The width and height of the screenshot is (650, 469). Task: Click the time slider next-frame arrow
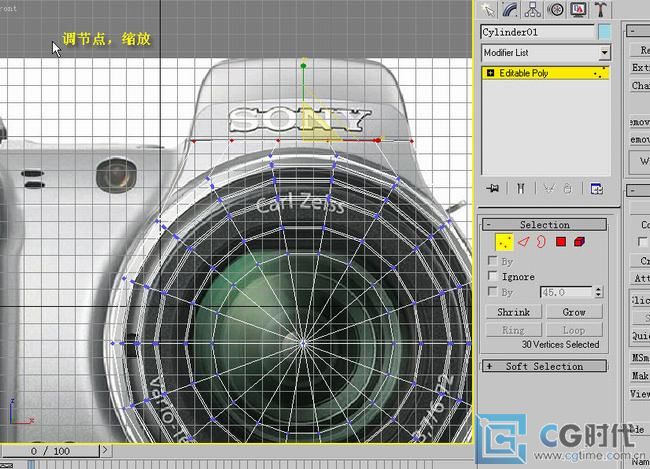[105, 450]
